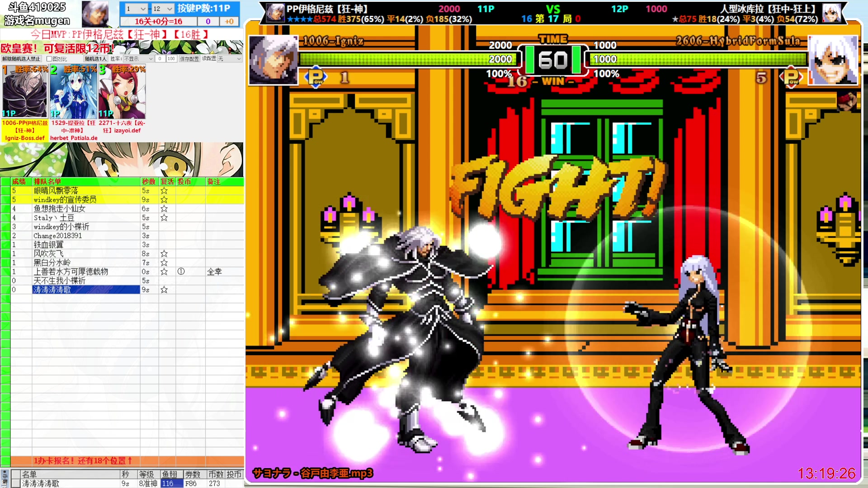Select character card 2 herbet thumbnail
This screenshot has width=868, height=488.
coord(73,92)
